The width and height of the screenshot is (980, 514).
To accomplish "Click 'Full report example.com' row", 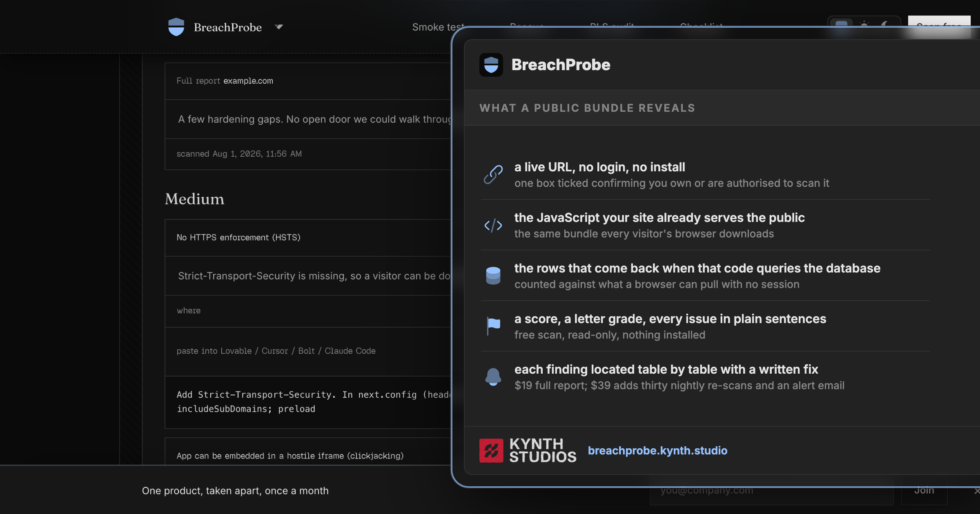I will click(307, 81).
